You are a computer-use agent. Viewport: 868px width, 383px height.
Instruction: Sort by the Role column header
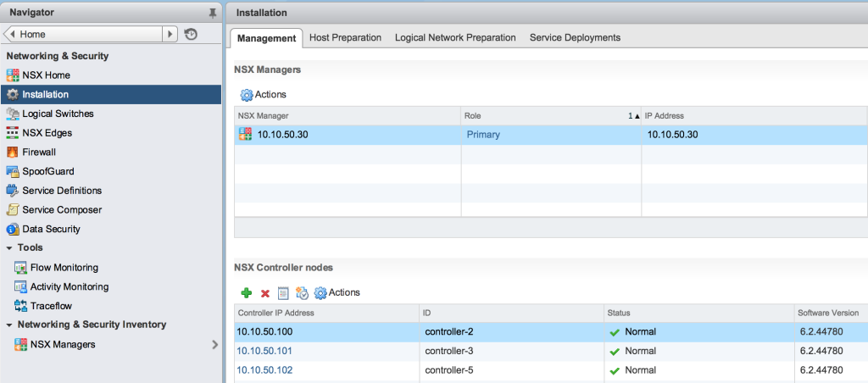tap(551, 116)
